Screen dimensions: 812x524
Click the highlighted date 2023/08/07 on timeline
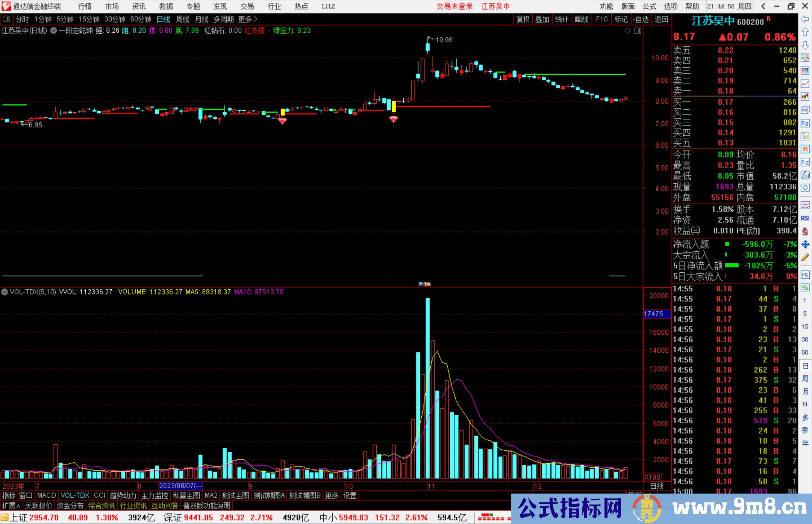pyautogui.click(x=180, y=486)
